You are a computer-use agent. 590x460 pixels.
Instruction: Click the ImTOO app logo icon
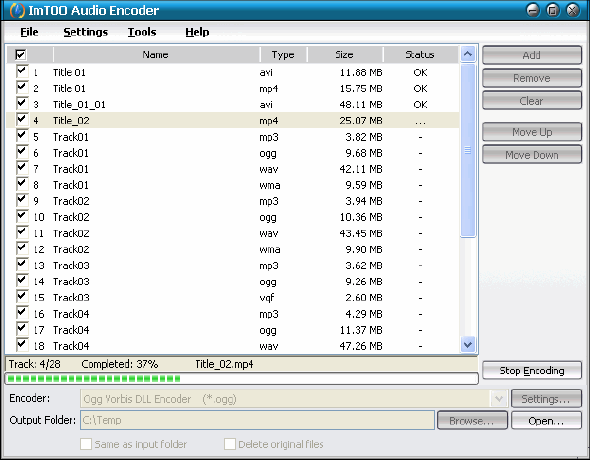pos(17,10)
